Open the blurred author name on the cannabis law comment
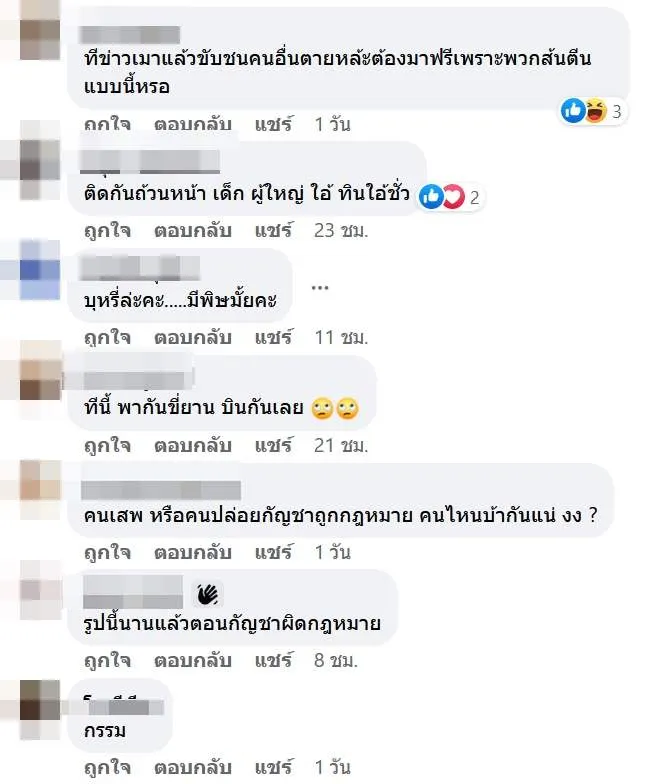Image resolution: width=663 pixels, height=784 pixels. (x=161, y=490)
